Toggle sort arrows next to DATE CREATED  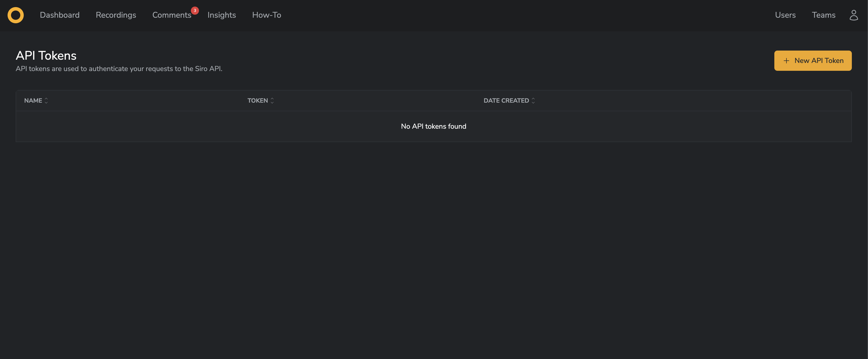(x=533, y=101)
